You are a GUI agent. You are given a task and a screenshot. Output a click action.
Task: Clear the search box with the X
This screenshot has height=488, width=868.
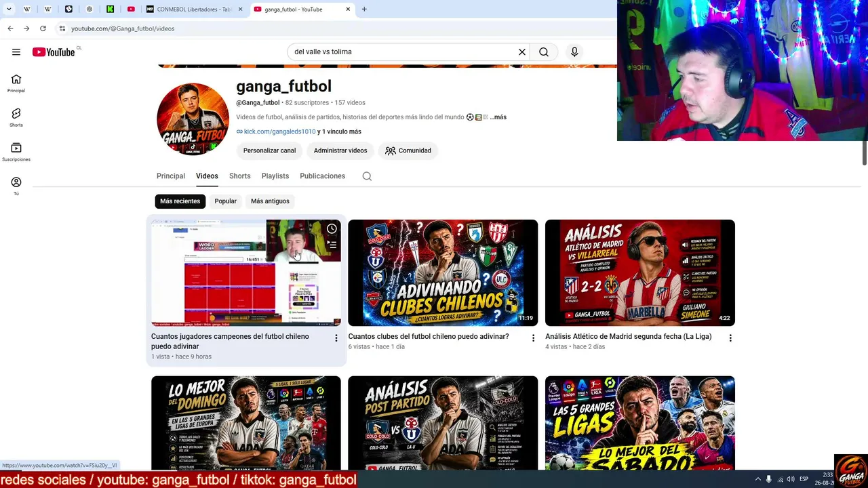pos(522,52)
